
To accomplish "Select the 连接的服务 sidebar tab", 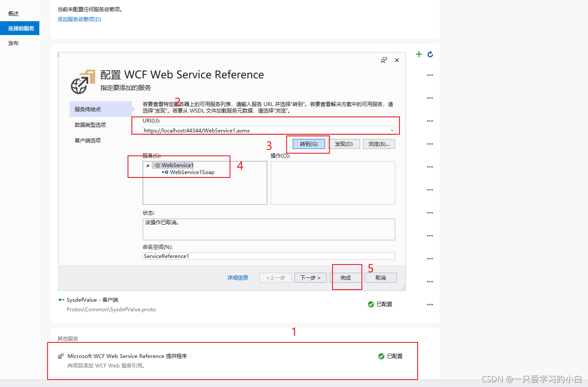I will pyautogui.click(x=19, y=29).
